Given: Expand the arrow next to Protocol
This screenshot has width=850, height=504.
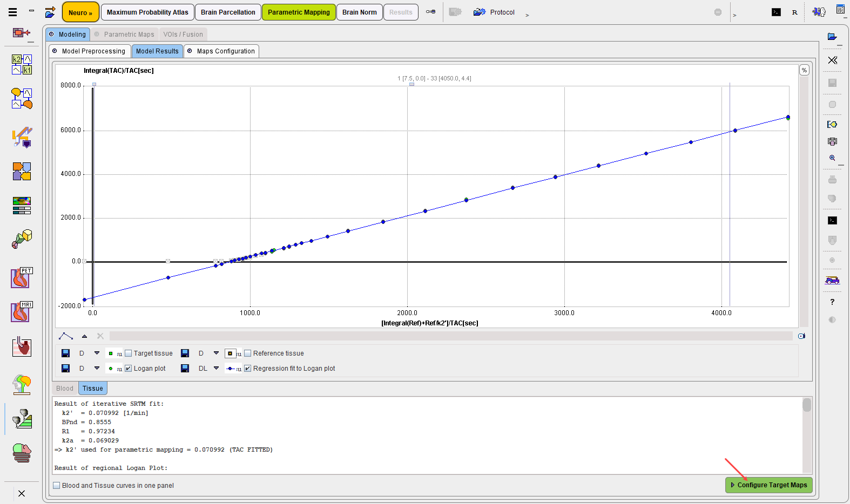Looking at the screenshot, I should point(527,15).
